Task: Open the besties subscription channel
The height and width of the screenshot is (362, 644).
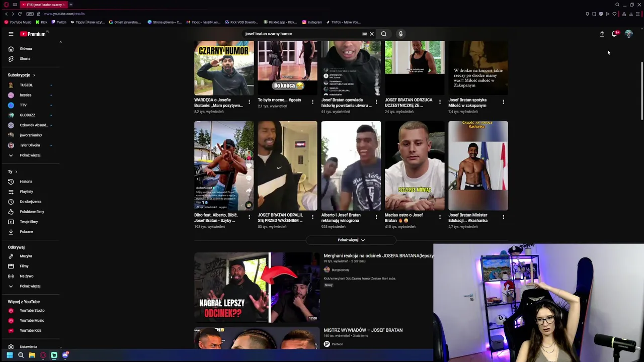Action: tap(30, 95)
